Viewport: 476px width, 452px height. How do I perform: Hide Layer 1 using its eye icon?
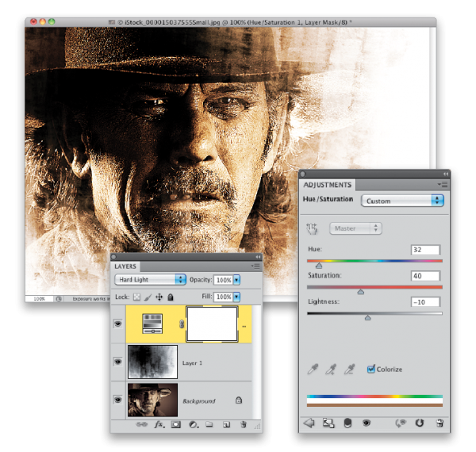click(x=118, y=362)
